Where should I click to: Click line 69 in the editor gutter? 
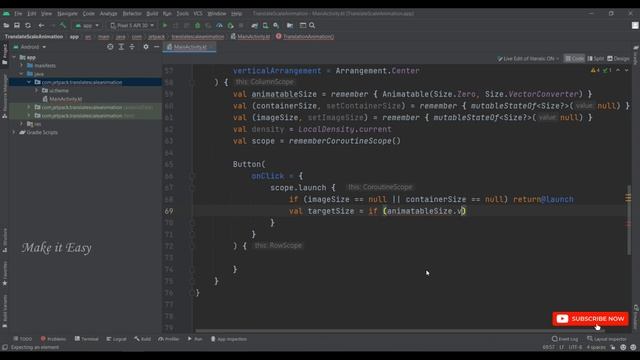point(169,211)
